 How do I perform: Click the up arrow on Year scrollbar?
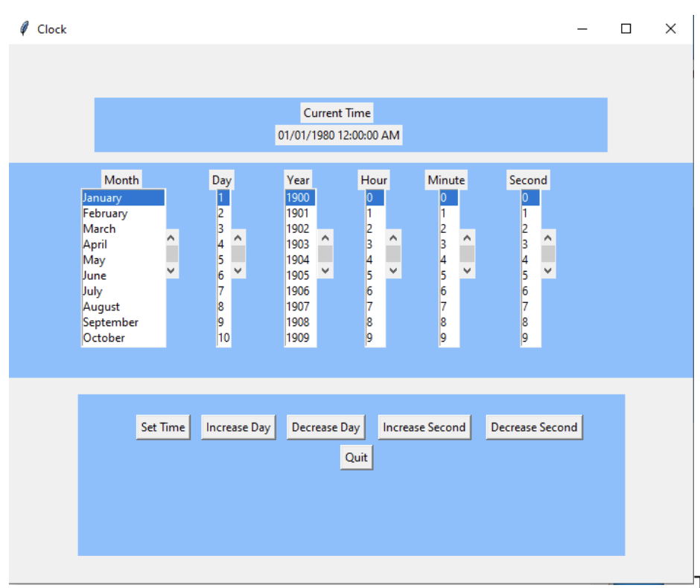pyautogui.click(x=324, y=237)
